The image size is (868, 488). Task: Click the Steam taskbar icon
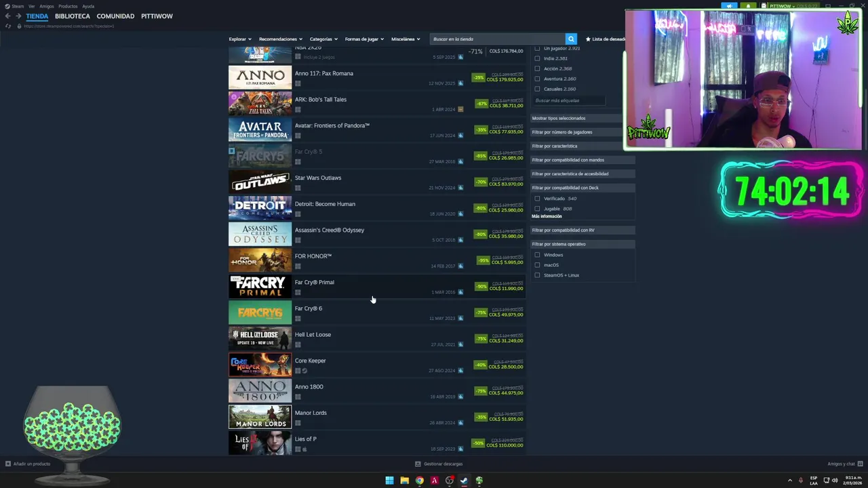point(464,481)
